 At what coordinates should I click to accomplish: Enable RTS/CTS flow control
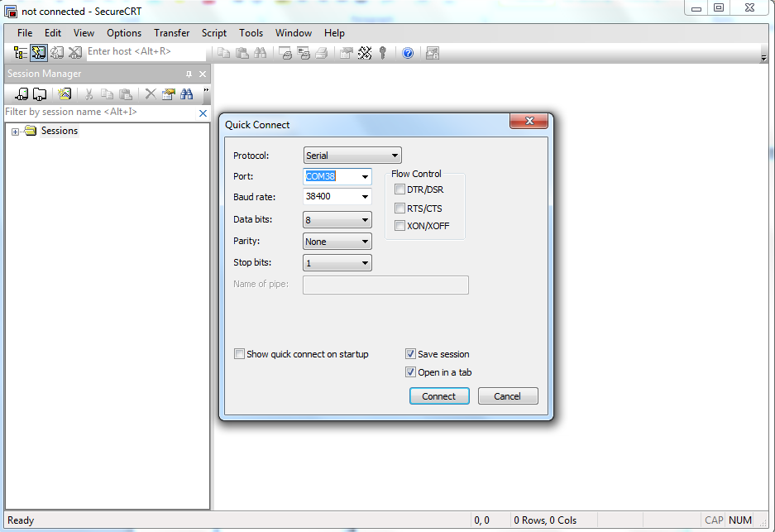[x=399, y=208]
